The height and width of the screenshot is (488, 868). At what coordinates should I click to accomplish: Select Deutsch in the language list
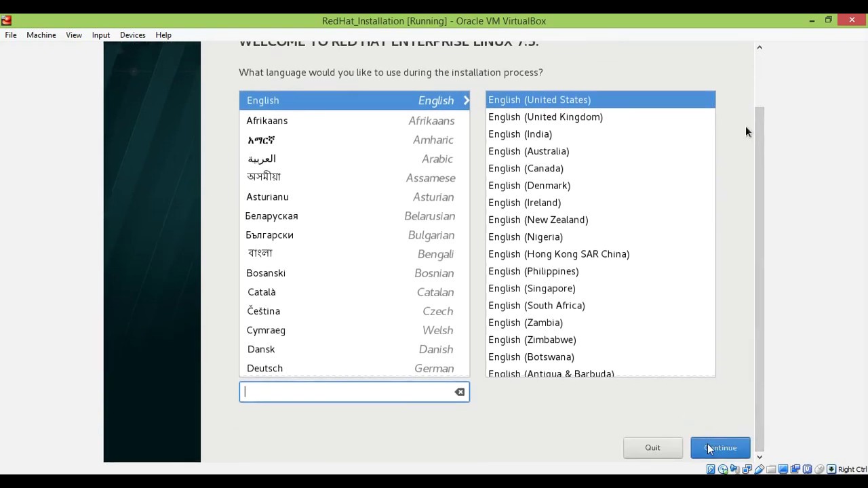[354, 368]
